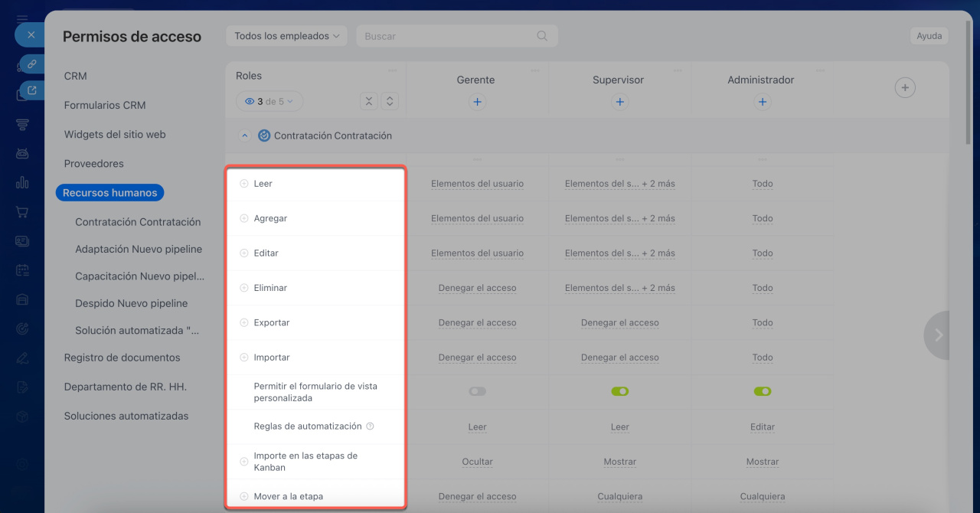This screenshot has width=980, height=513.
Task: Click the copy link icon on the slider
Action: pyautogui.click(x=31, y=64)
